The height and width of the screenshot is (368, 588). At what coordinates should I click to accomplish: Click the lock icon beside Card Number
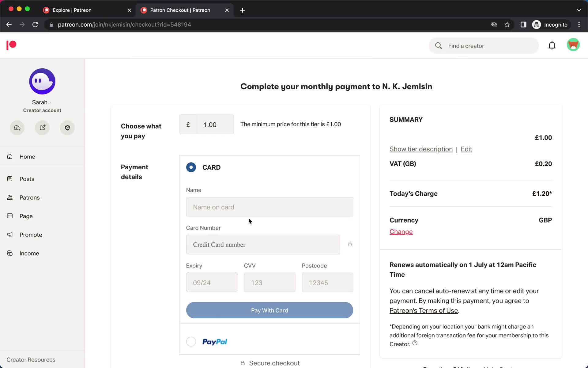350,244
